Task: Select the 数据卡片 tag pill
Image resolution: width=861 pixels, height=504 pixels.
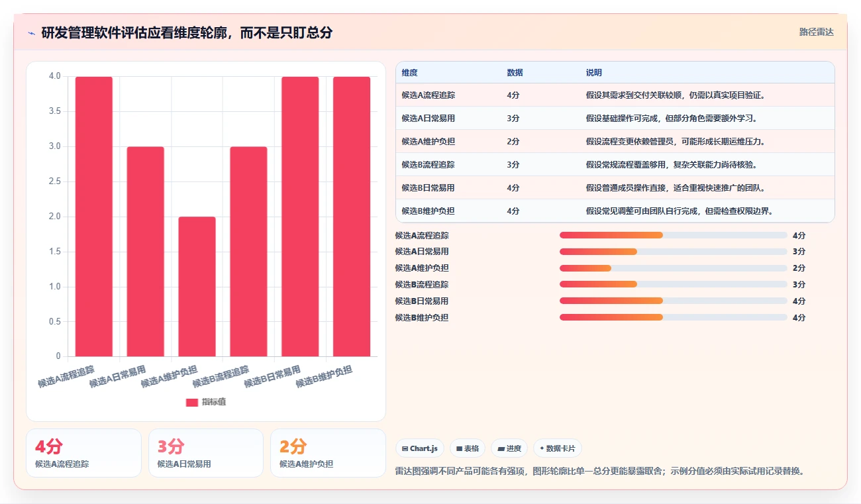Action: click(558, 448)
